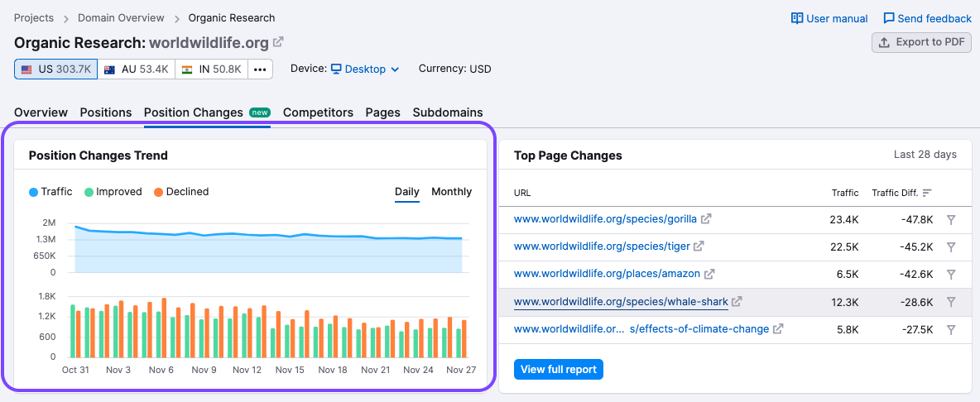Image resolution: width=980 pixels, height=402 pixels.
Task: Filter by the effects-of-climate-change row
Action: click(951, 329)
